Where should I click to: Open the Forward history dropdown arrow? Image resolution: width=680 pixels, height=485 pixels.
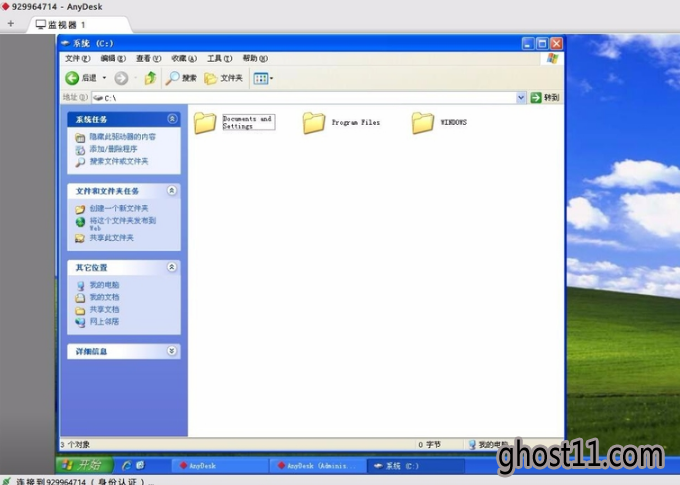(135, 78)
